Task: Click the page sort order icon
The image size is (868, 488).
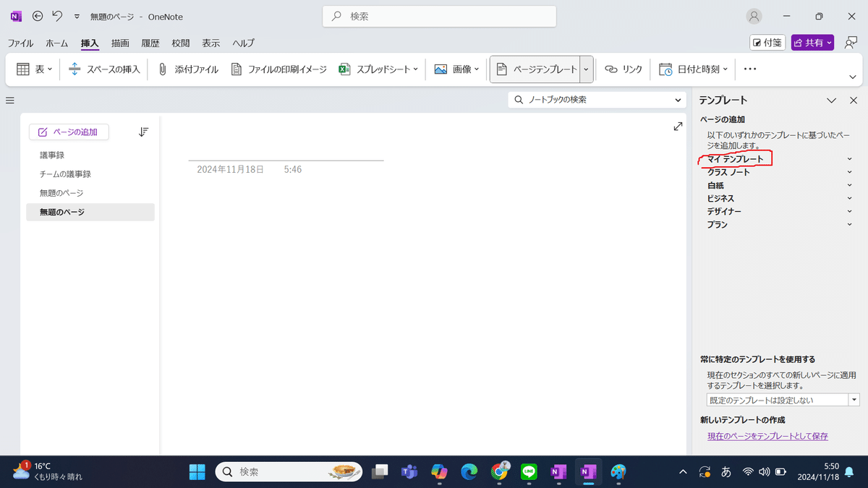Action: [x=143, y=132]
